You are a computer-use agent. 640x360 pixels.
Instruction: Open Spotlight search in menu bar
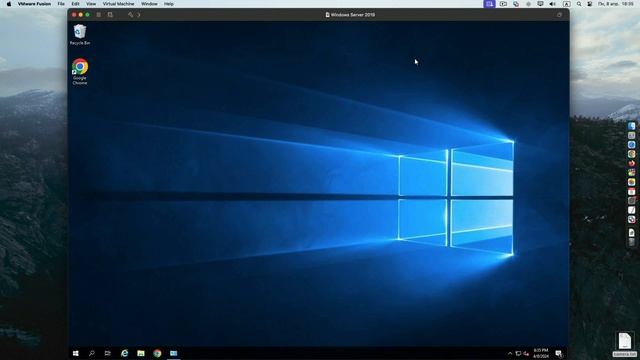579,4
